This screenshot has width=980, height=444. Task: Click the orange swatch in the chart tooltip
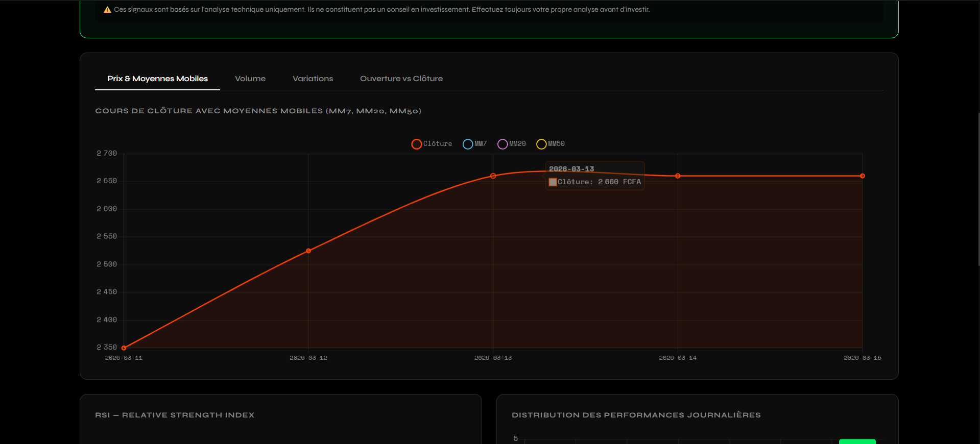pos(553,182)
